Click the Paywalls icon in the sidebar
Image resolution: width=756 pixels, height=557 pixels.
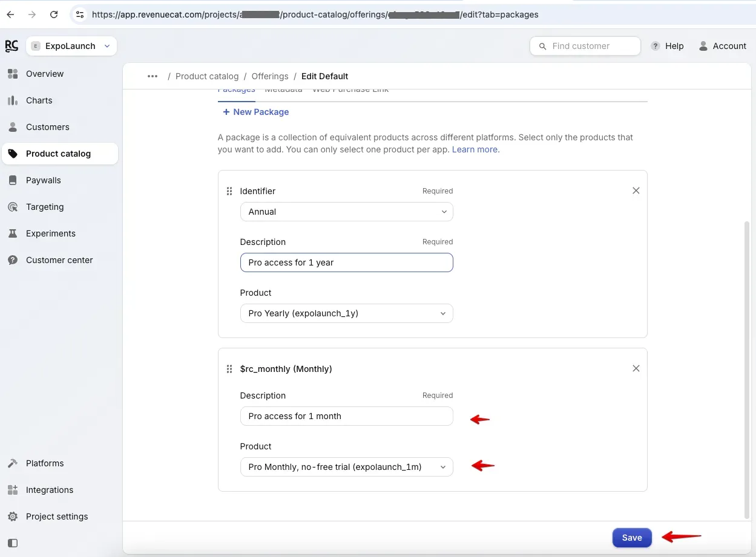[13, 180]
